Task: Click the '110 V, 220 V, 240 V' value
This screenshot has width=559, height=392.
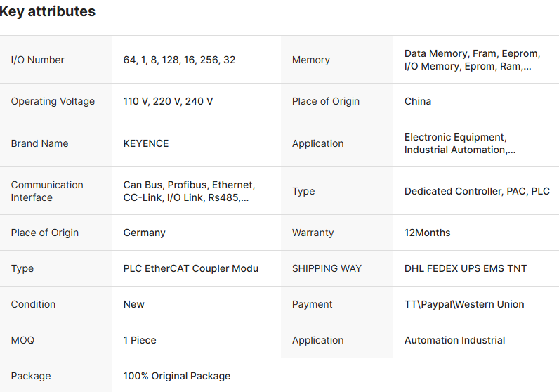Action: click(x=168, y=101)
